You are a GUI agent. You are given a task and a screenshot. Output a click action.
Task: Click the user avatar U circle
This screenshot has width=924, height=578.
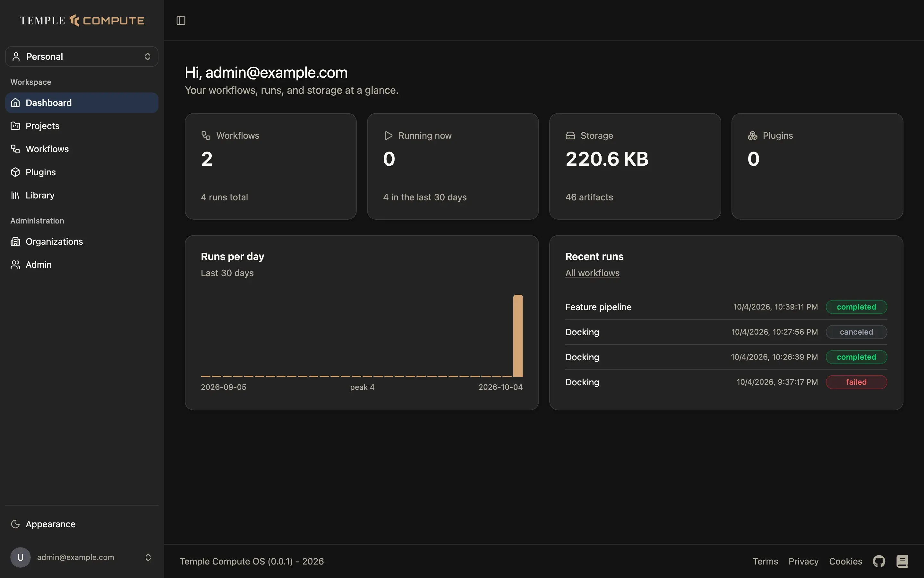pyautogui.click(x=21, y=557)
